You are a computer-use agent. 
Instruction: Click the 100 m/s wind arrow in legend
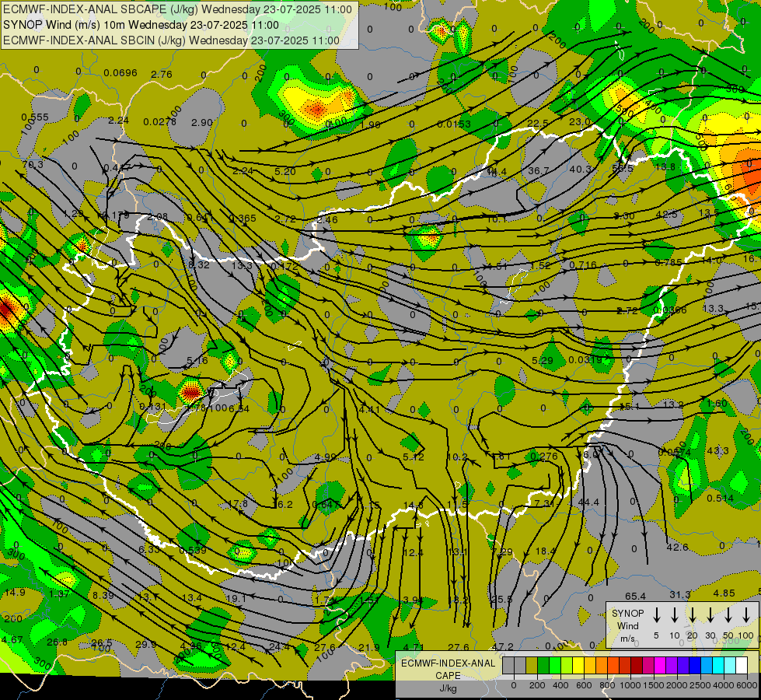pyautogui.click(x=746, y=615)
